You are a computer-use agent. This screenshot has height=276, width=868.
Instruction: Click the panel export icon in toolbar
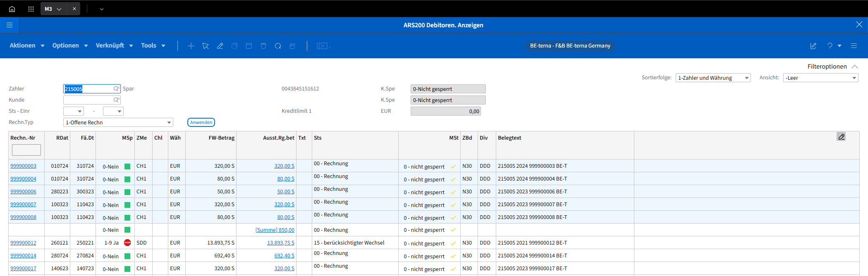point(323,46)
